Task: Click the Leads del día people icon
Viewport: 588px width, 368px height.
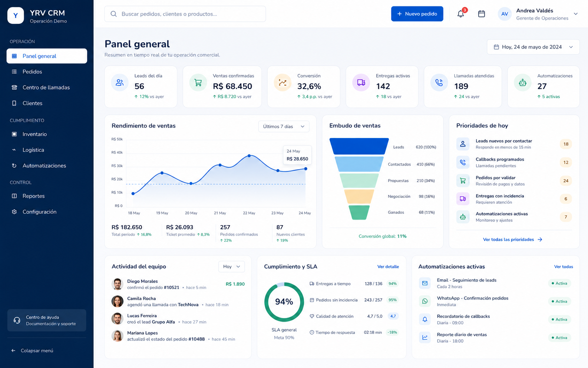Action: click(x=120, y=83)
